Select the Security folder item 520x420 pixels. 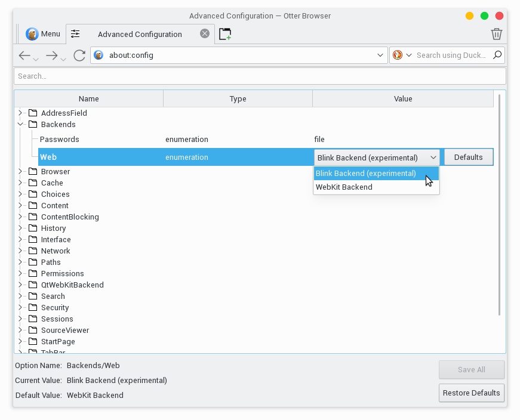pyautogui.click(x=55, y=308)
